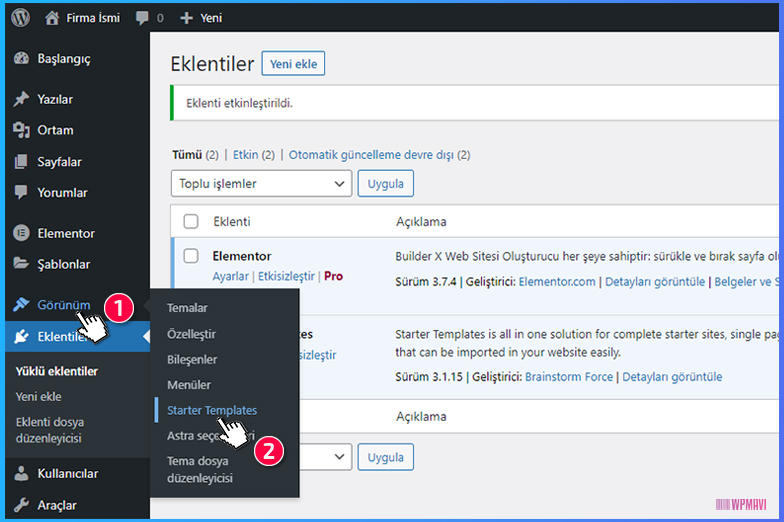
Task: Filter plugins by Tümü
Action: (187, 154)
